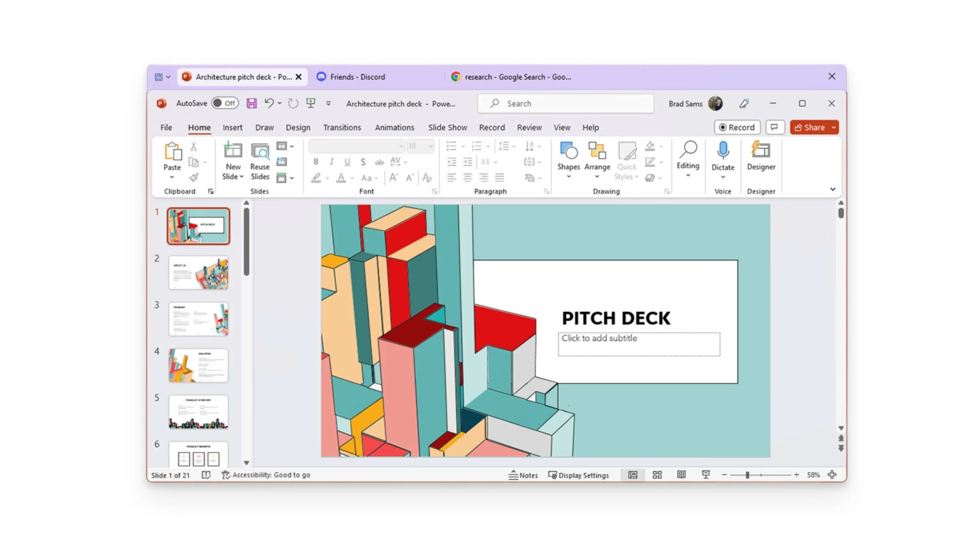
Task: Increase font size icon
Action: click(394, 178)
